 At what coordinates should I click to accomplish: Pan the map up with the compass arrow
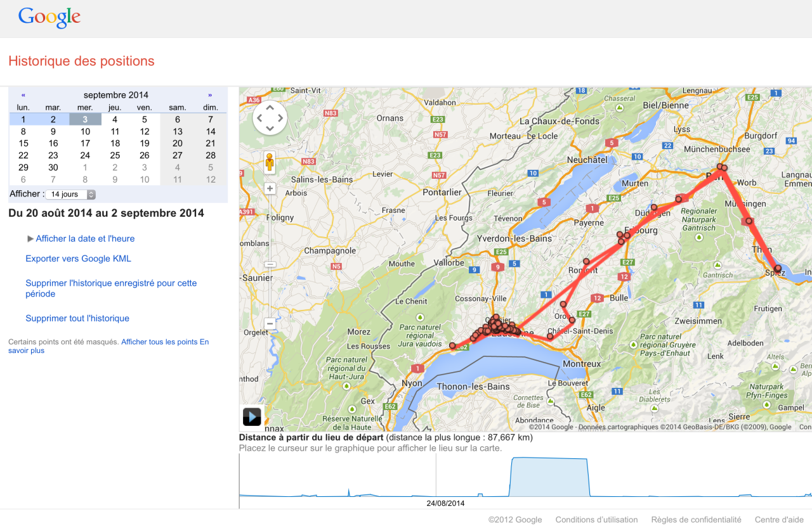coord(270,107)
